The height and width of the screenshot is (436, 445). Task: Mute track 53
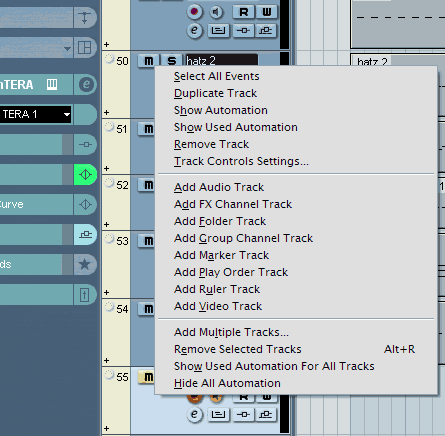point(146,241)
